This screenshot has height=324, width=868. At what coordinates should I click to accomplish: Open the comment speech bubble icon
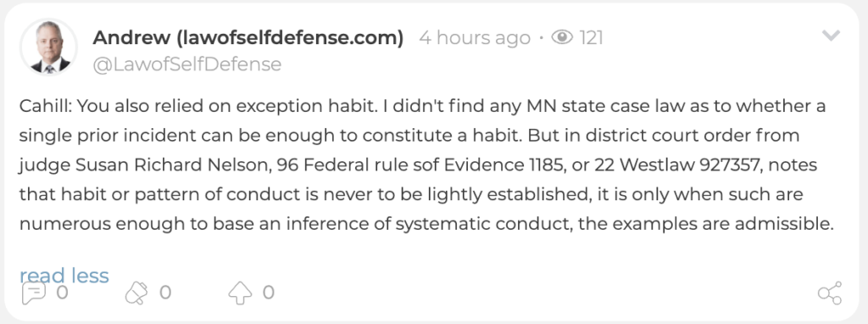[x=33, y=293]
